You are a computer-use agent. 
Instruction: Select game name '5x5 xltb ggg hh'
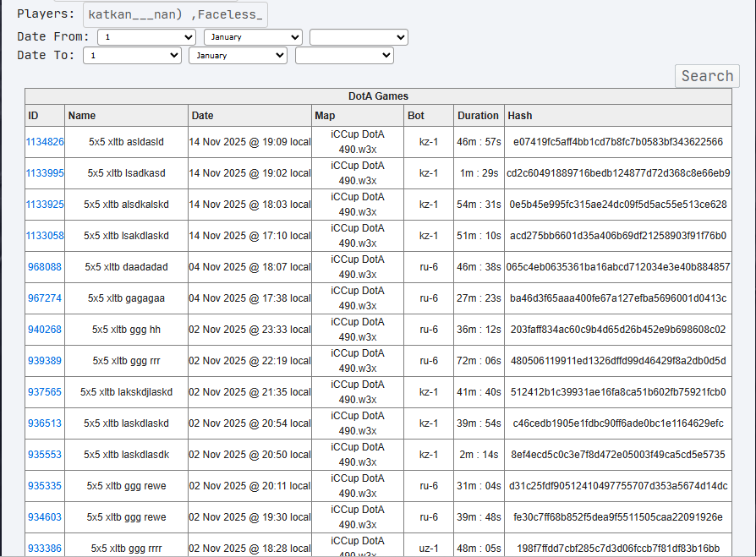point(126,330)
